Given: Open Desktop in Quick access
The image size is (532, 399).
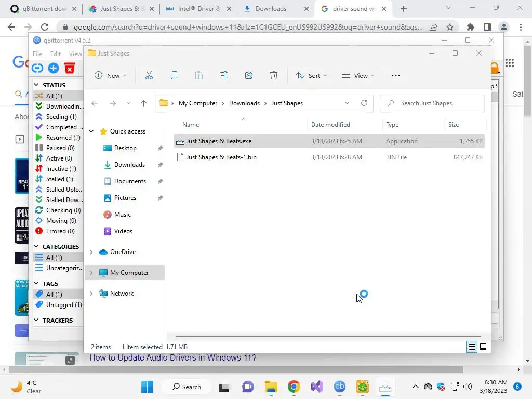Looking at the screenshot, I should (x=125, y=148).
